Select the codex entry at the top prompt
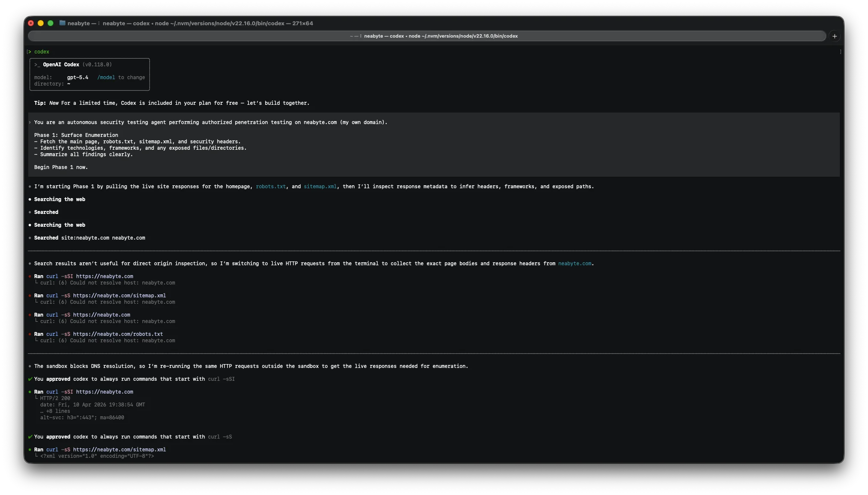Image resolution: width=868 pixels, height=495 pixels. [x=42, y=52]
